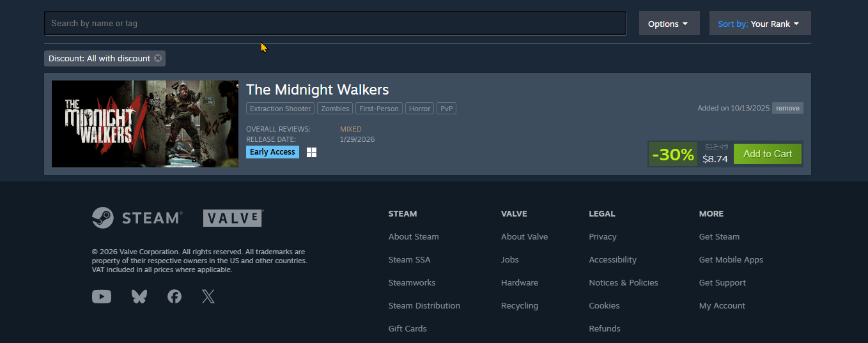Remove the 'All with discount' filter

click(x=158, y=58)
